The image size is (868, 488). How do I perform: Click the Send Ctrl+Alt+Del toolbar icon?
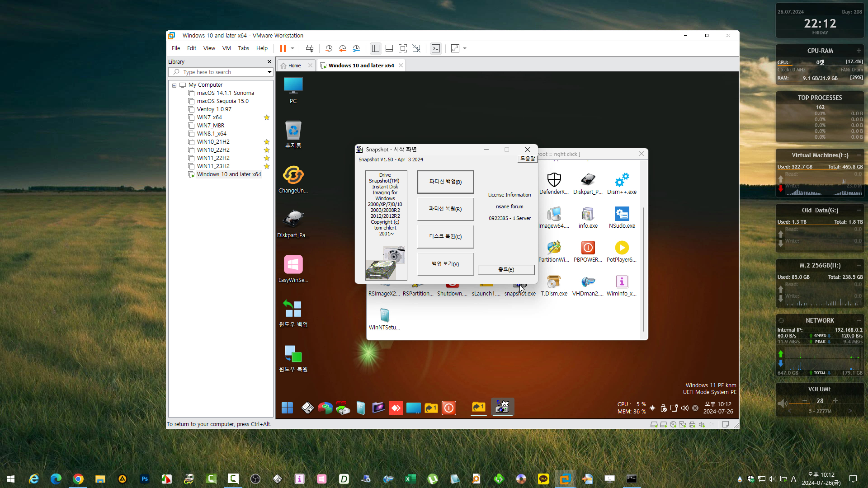coord(310,48)
